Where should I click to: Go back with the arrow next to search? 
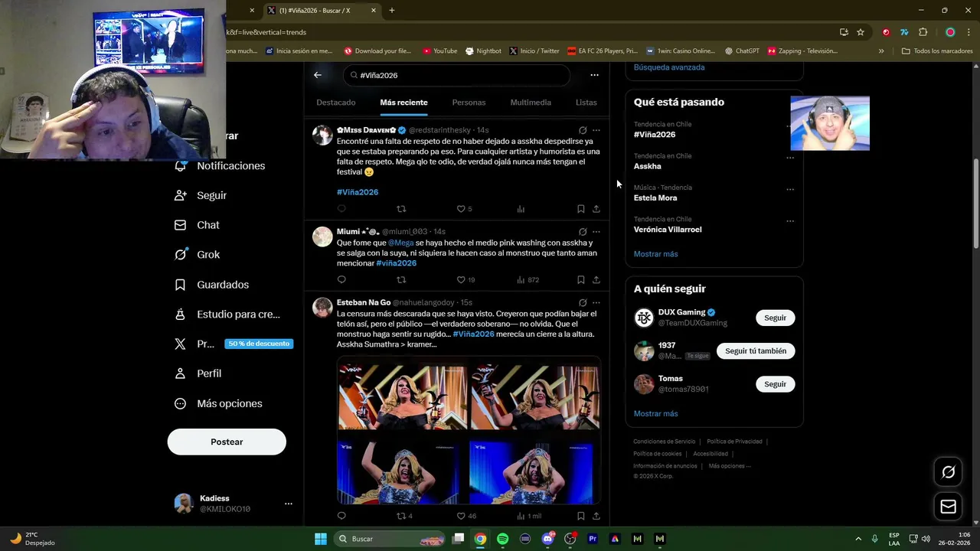pos(318,75)
